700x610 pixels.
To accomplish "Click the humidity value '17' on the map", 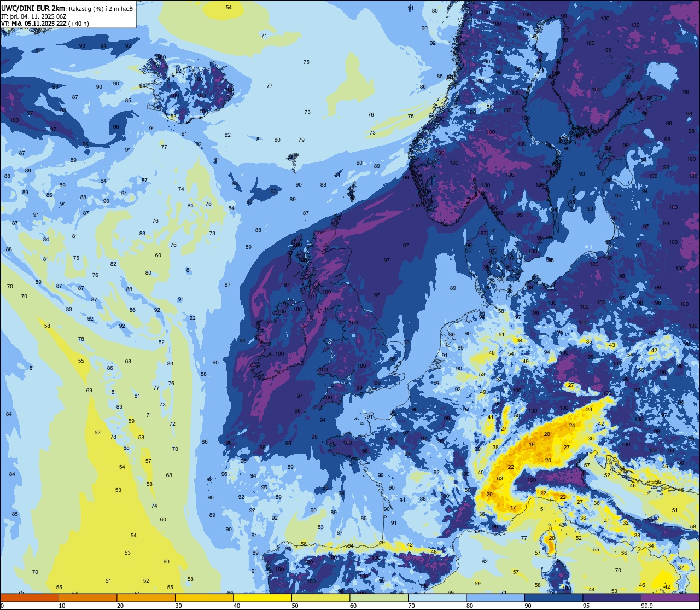I will point(513,508).
